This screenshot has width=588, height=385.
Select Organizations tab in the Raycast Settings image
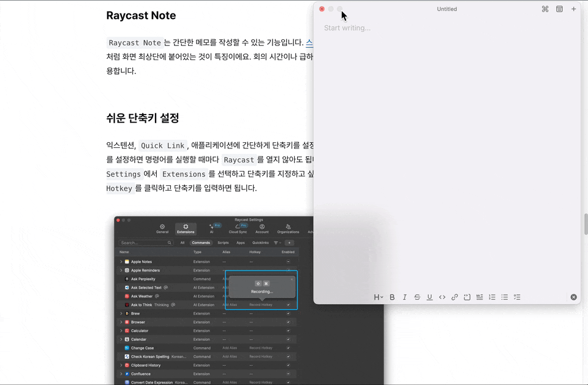[x=288, y=229]
